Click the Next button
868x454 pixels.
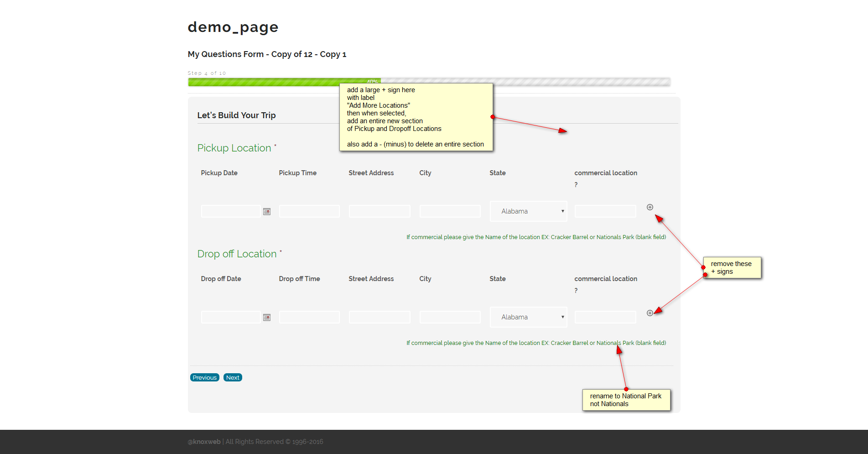click(233, 377)
